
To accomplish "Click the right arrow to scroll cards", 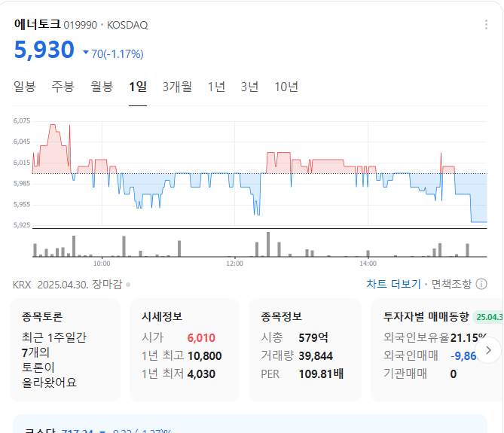I will click(x=488, y=350).
